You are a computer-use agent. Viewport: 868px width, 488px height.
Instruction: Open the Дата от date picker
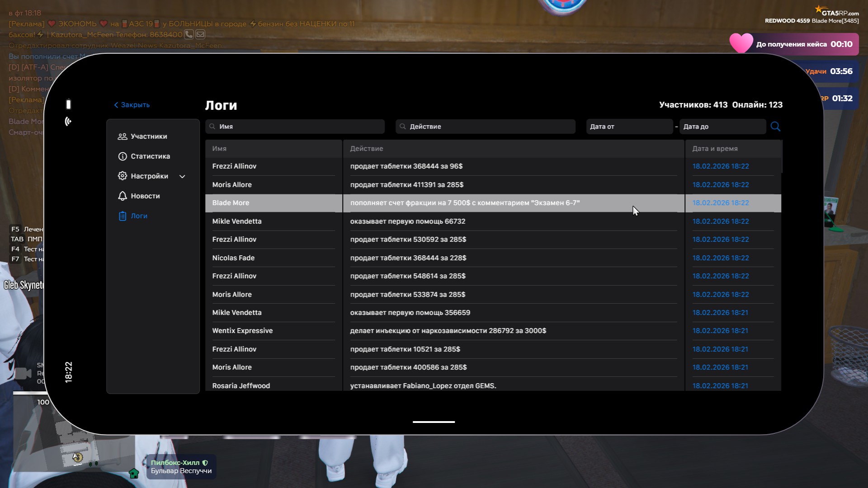[x=629, y=127]
